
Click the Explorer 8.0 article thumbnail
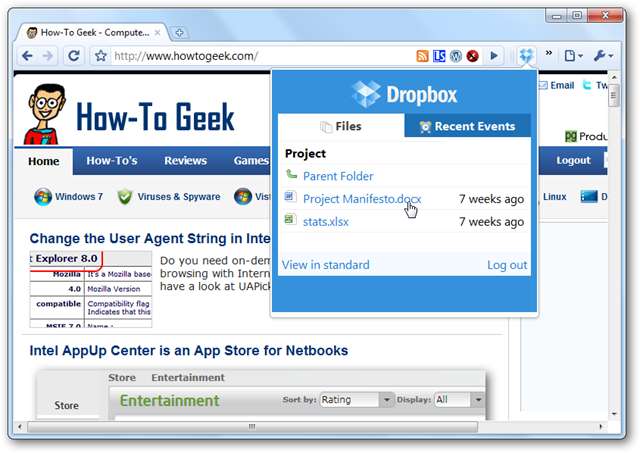click(91, 289)
